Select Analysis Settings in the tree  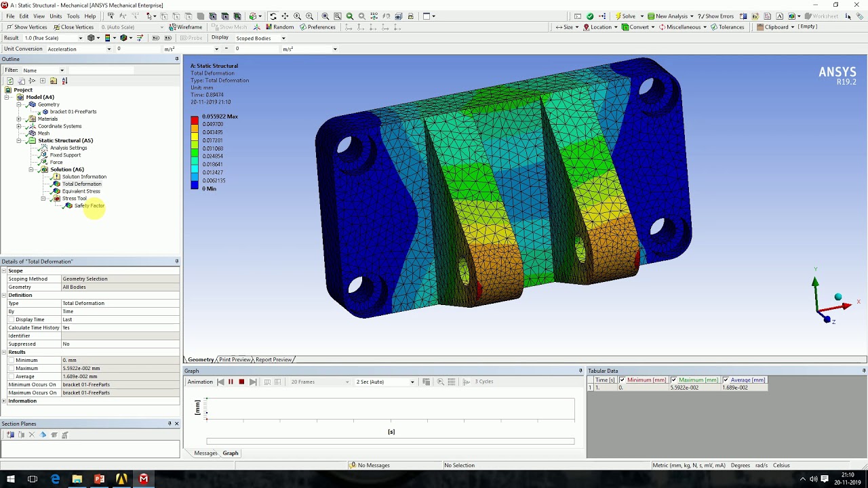pos(68,148)
